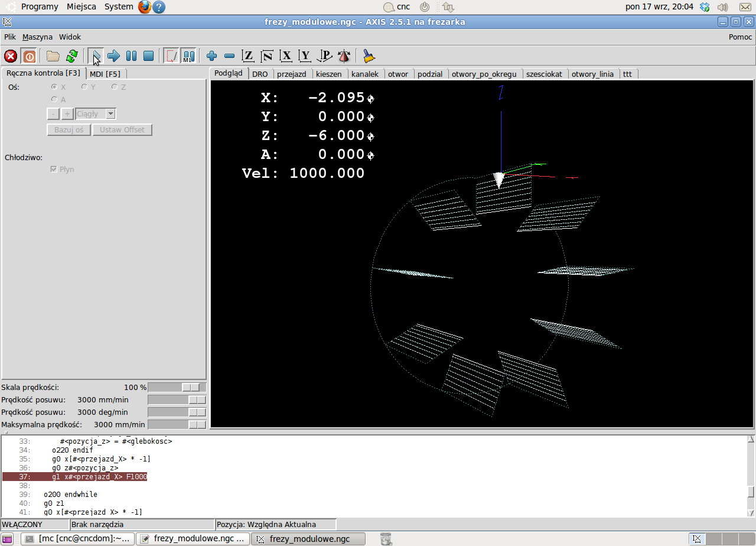The image size is (756, 546).
Task: Click G-code line 37 g1 x#<przejazd_X> F1000
Action: pyautogui.click(x=99, y=477)
